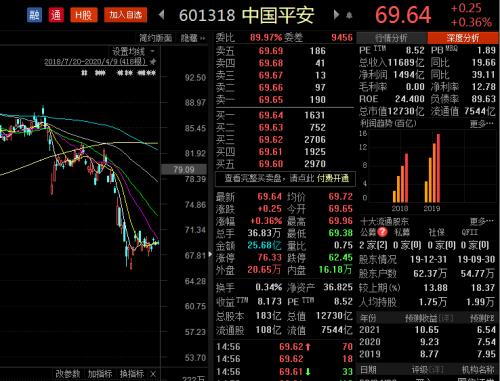The width and height of the screenshot is (500, 381).
Task: Click the star icon beside date range
Action: coord(153,62)
